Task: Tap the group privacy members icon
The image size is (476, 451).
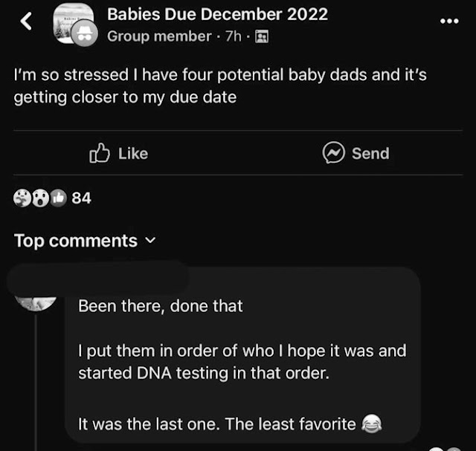Action: tap(262, 36)
